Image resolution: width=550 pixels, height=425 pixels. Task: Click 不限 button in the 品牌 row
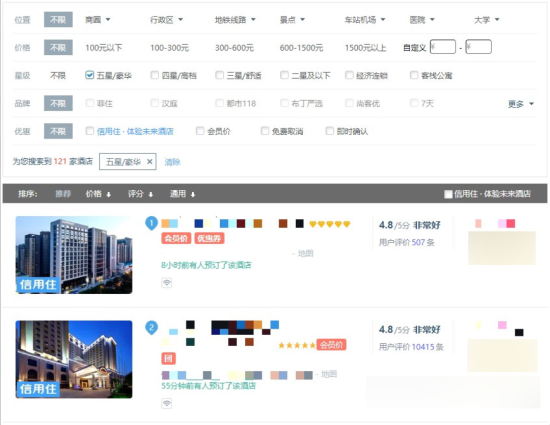tap(58, 103)
